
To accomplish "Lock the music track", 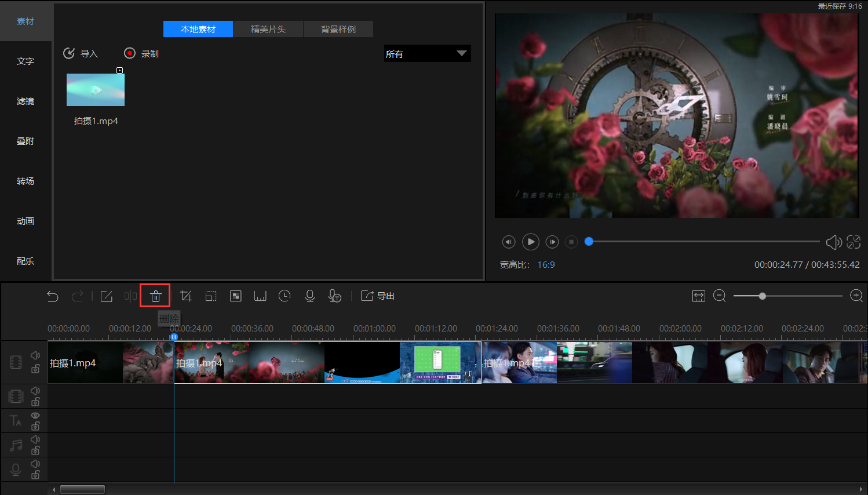I will click(x=35, y=451).
